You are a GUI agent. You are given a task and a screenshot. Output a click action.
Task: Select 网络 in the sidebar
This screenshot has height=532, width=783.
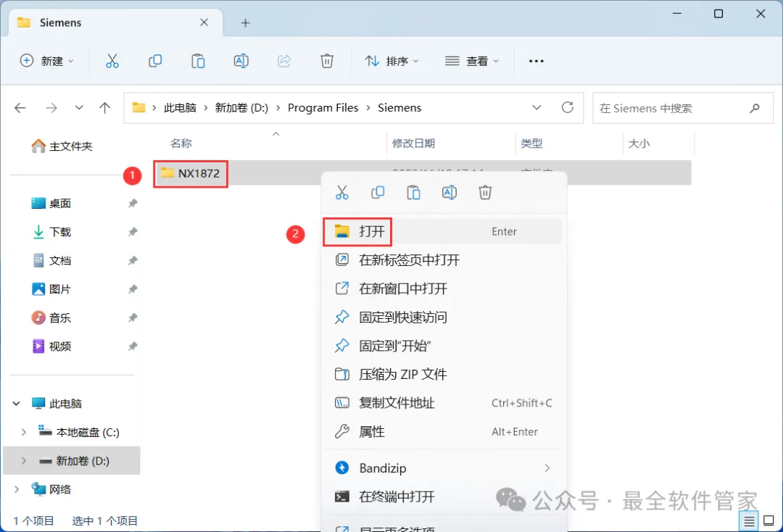(x=52, y=489)
